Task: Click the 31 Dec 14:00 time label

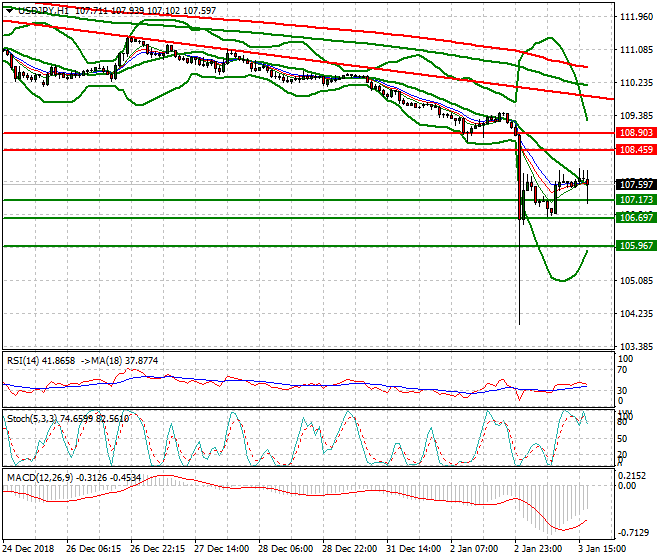Action: click(x=413, y=549)
